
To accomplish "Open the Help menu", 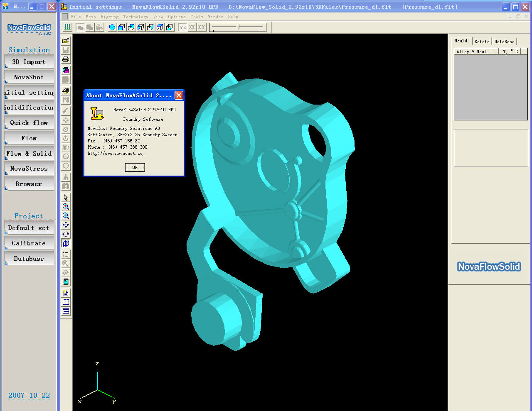I will point(233,17).
